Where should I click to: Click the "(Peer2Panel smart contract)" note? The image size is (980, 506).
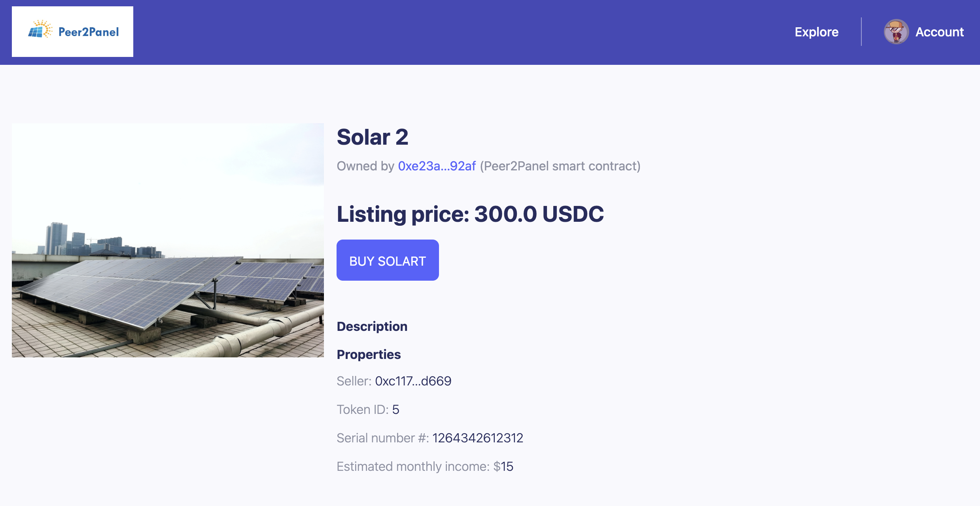560,166
